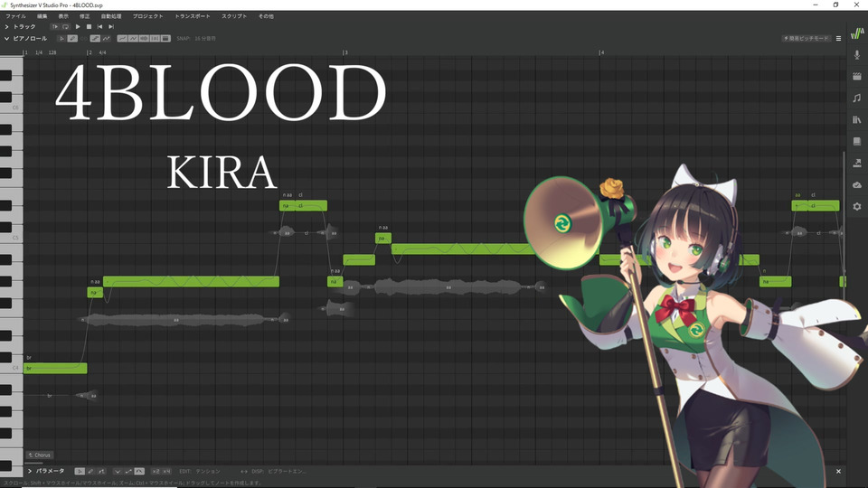Open the Dictionary panel book icon

pyautogui.click(x=857, y=141)
